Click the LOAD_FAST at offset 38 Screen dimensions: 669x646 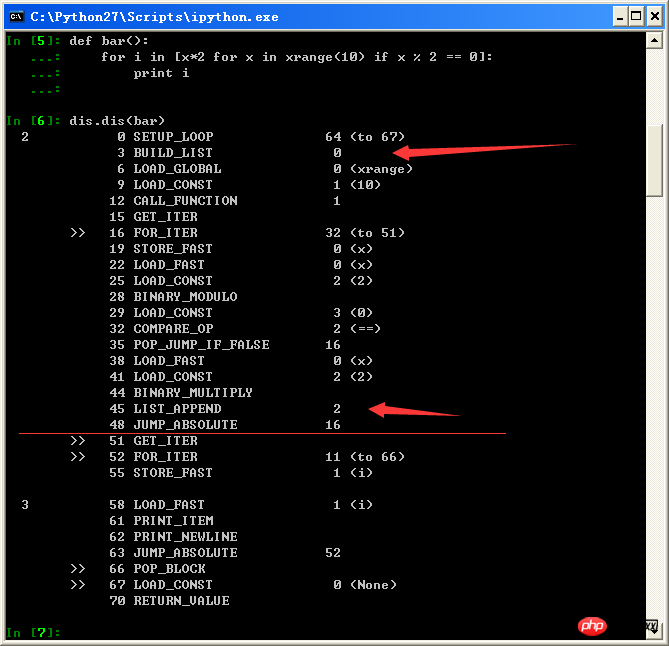pos(169,361)
